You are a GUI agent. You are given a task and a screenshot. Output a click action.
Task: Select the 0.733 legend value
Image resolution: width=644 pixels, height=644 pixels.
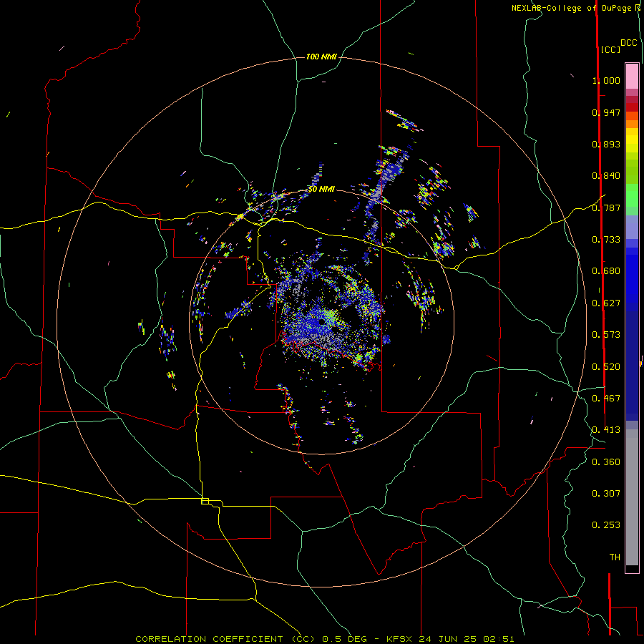tap(606, 240)
